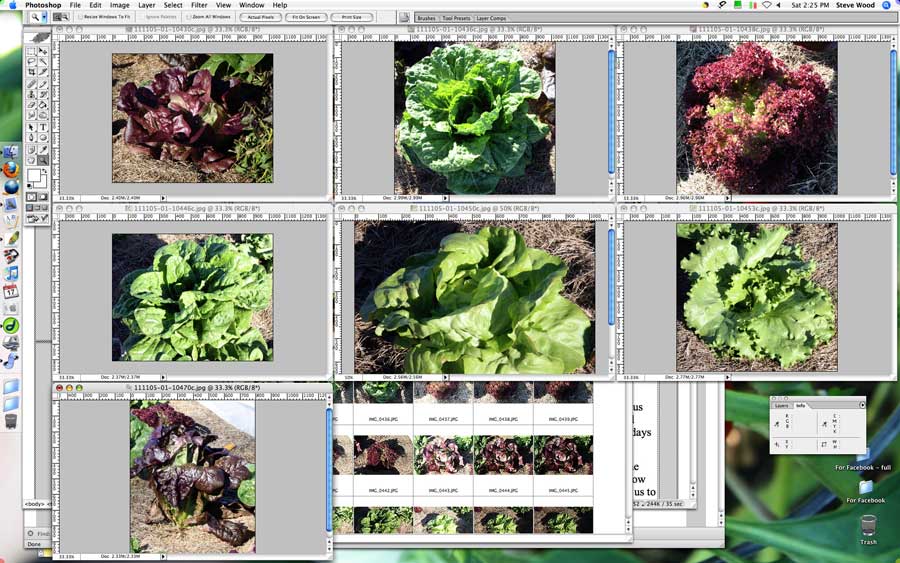Select the Zoom tool in toolbox
The width and height of the screenshot is (900, 563).
[x=43, y=160]
